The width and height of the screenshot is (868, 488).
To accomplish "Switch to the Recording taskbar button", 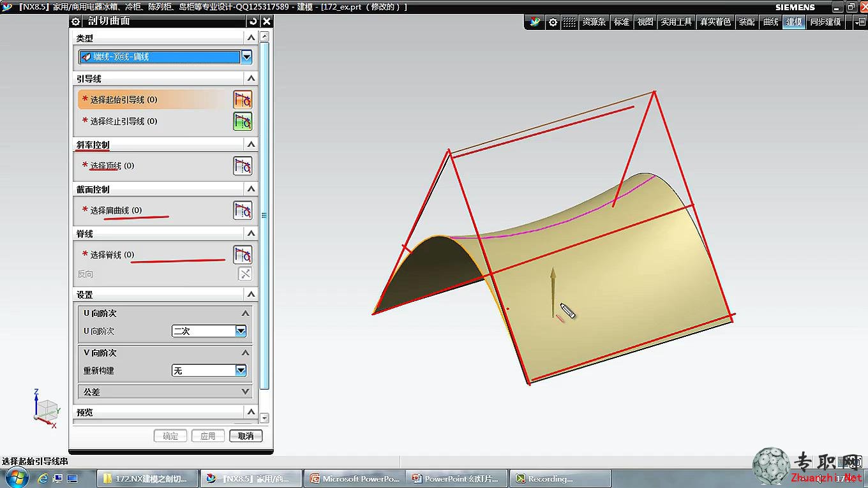I will point(562,478).
